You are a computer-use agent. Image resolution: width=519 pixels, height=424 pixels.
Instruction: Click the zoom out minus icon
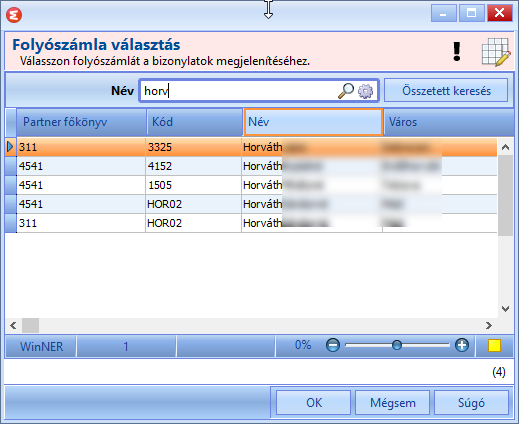[x=333, y=345]
